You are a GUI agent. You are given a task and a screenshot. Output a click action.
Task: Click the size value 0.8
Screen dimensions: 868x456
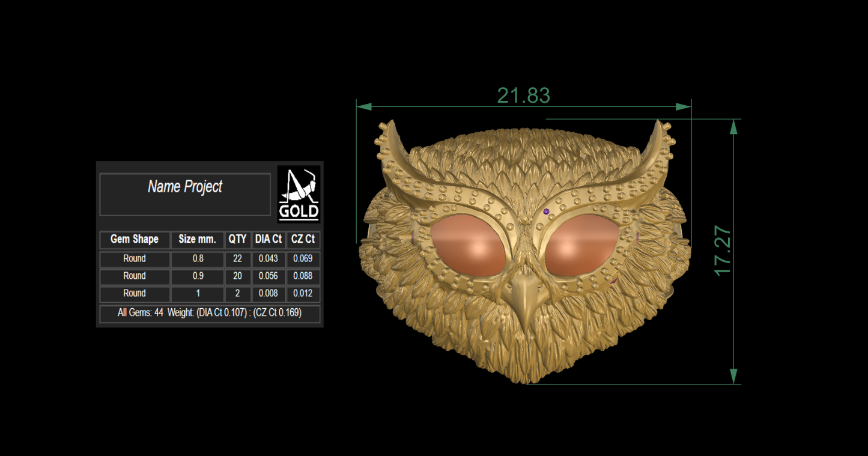tap(198, 259)
